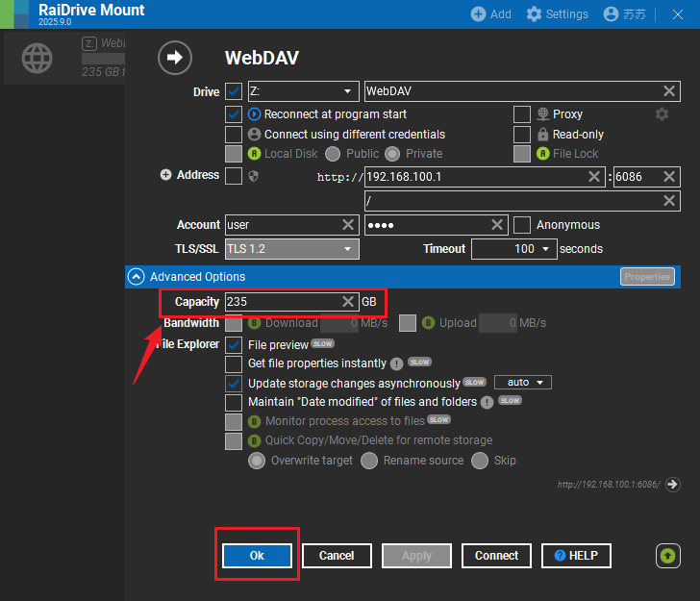The width and height of the screenshot is (700, 601).
Task: Click info icon beside Get file properties instantly
Action: click(396, 363)
